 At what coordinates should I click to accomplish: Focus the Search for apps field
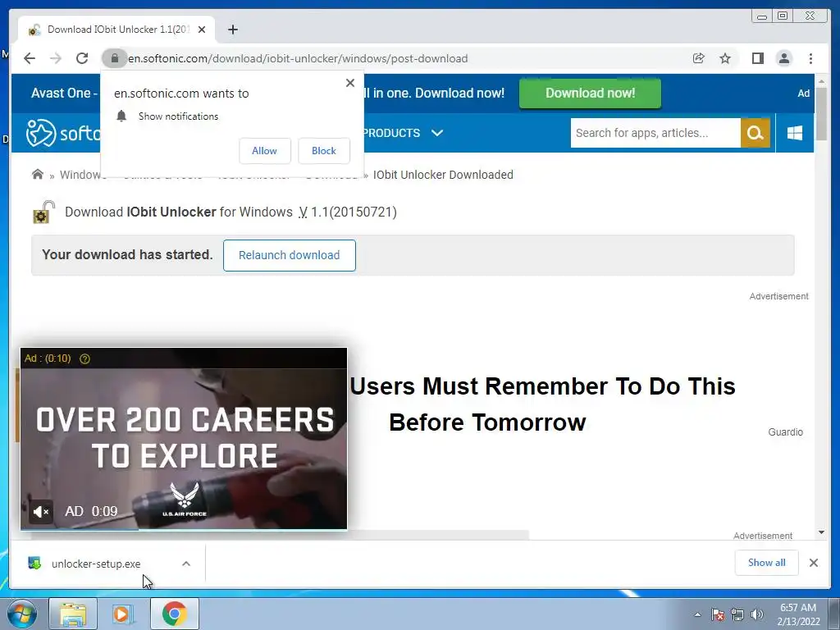655,133
